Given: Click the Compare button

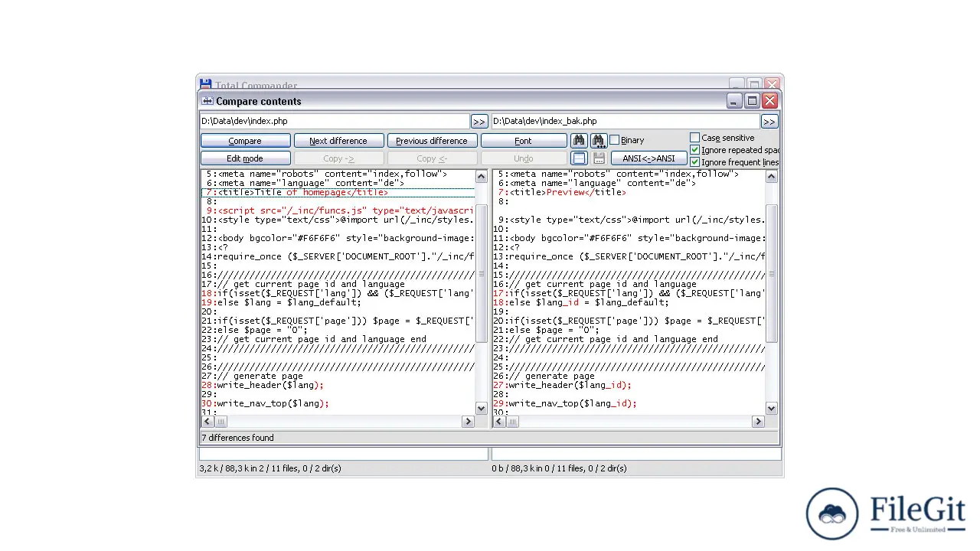Looking at the screenshot, I should tap(245, 141).
